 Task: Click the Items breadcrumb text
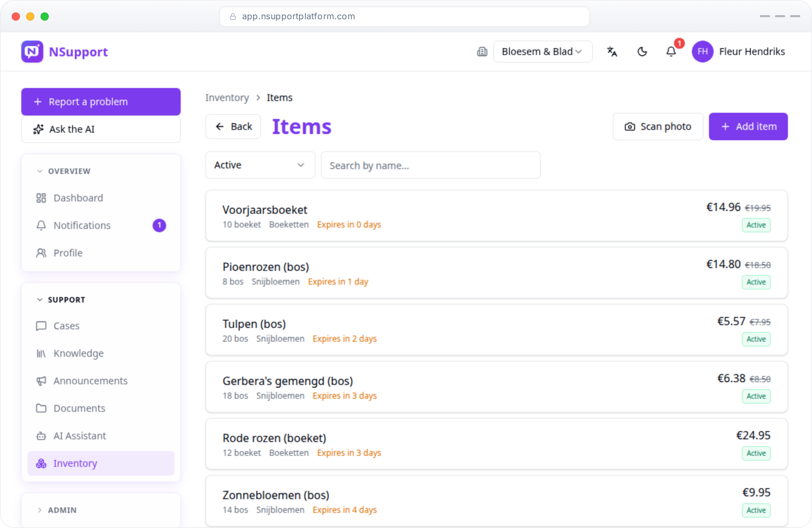tap(280, 98)
